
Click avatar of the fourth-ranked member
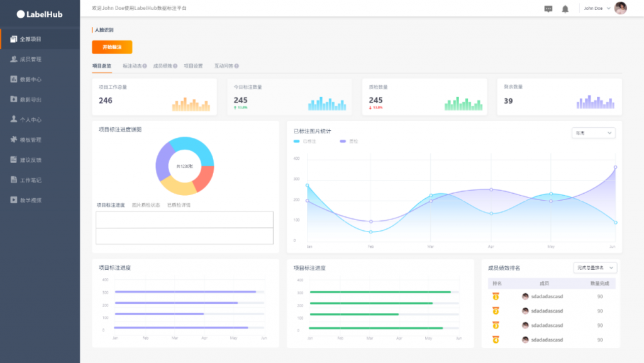525,340
